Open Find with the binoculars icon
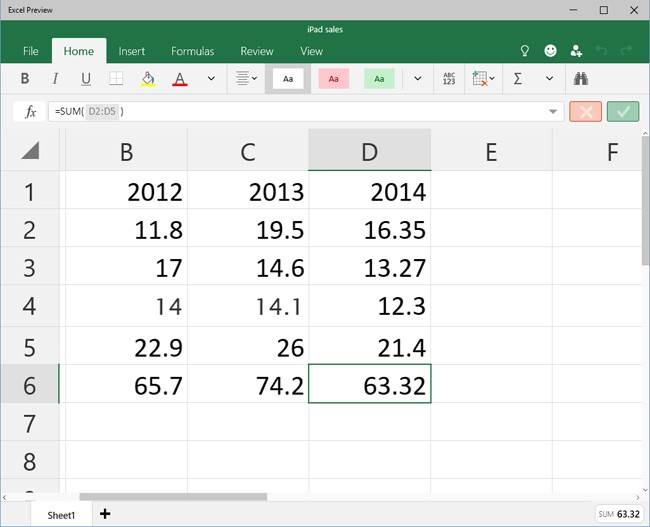The height and width of the screenshot is (527, 650). tap(581, 78)
